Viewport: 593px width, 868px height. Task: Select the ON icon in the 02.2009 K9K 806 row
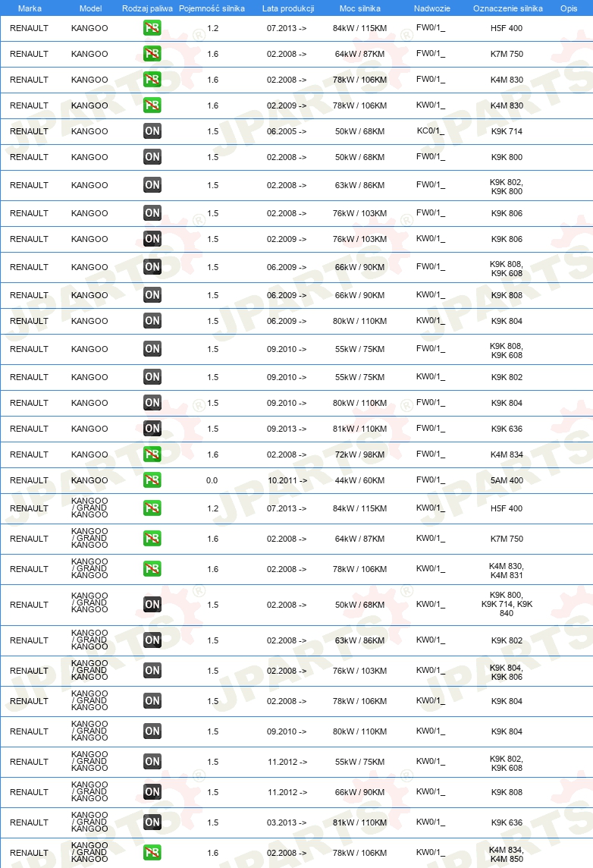pos(152,239)
